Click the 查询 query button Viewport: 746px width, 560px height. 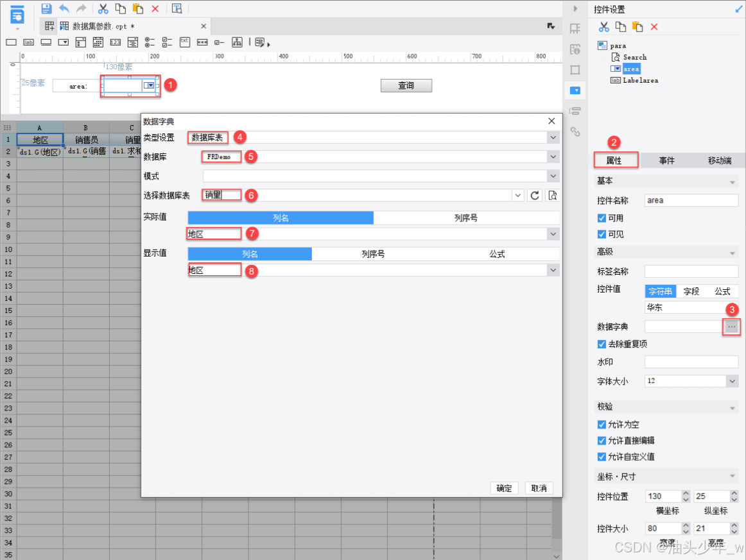pos(406,85)
